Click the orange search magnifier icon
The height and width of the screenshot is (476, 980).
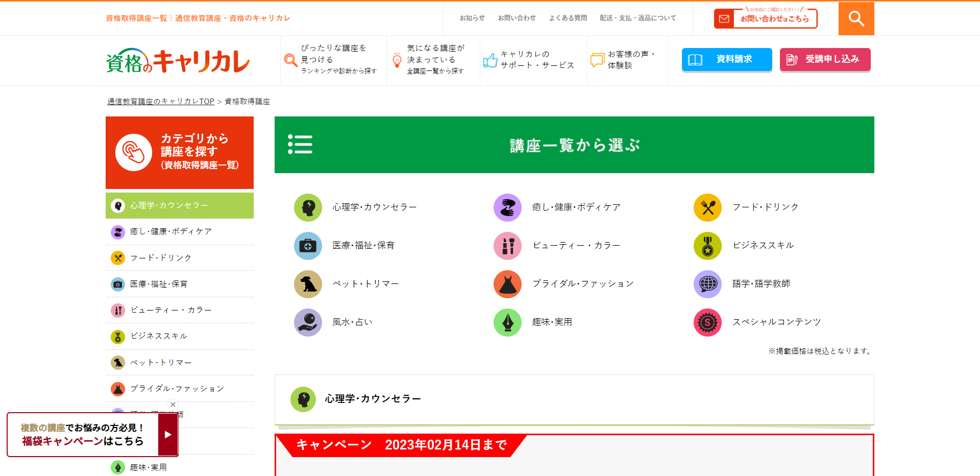click(x=856, y=18)
